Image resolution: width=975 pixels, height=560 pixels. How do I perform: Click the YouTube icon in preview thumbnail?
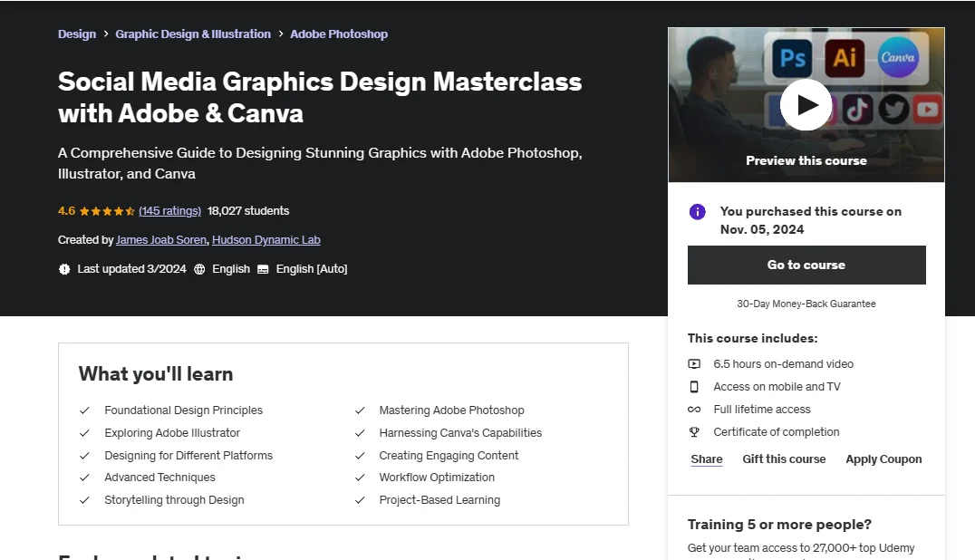(928, 110)
